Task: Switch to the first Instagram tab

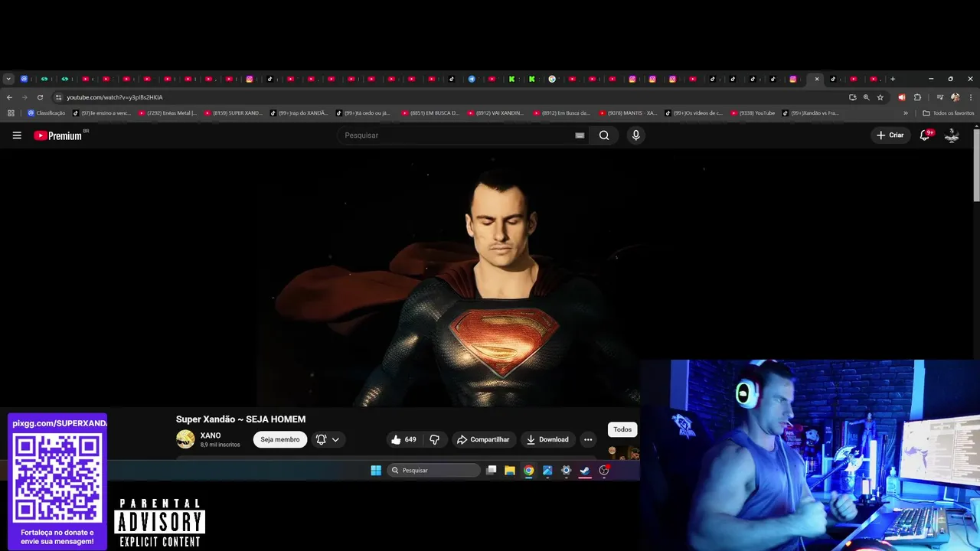Action: (x=250, y=79)
